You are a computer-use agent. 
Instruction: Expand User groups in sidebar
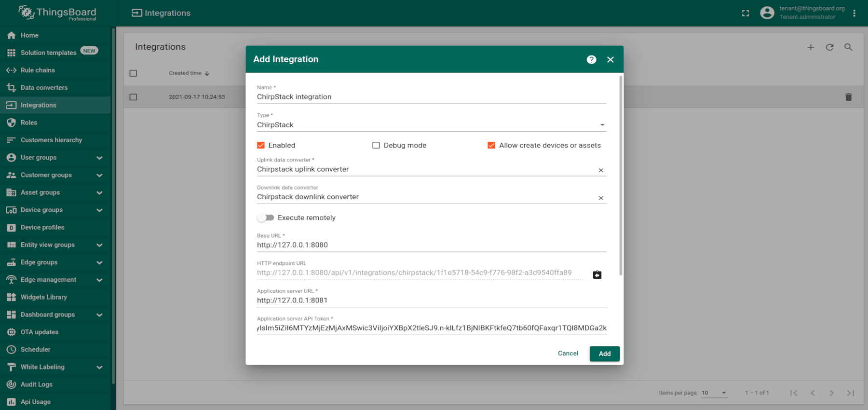pos(99,158)
